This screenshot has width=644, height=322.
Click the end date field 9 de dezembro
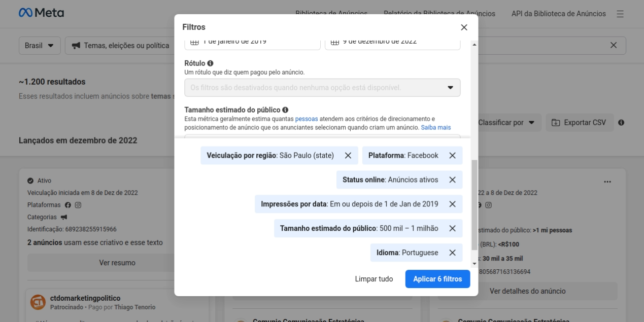click(392, 43)
